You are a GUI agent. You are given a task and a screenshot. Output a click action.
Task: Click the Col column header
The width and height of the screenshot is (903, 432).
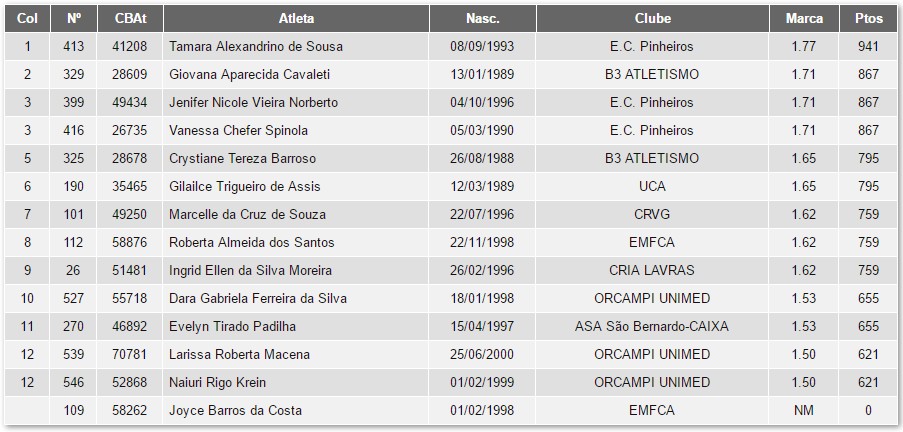pos(27,18)
